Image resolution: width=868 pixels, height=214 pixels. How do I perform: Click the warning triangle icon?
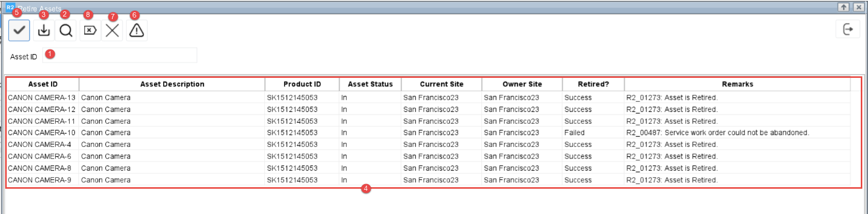pos(136,30)
